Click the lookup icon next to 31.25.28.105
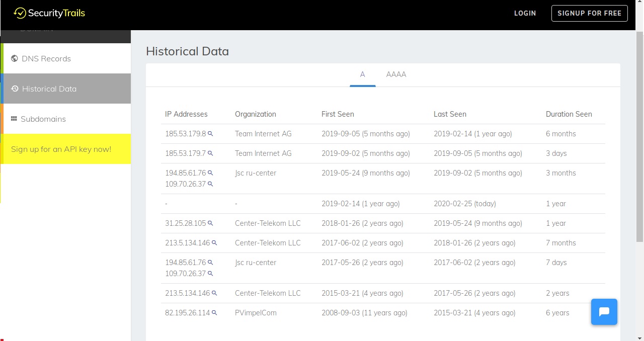 click(x=211, y=223)
